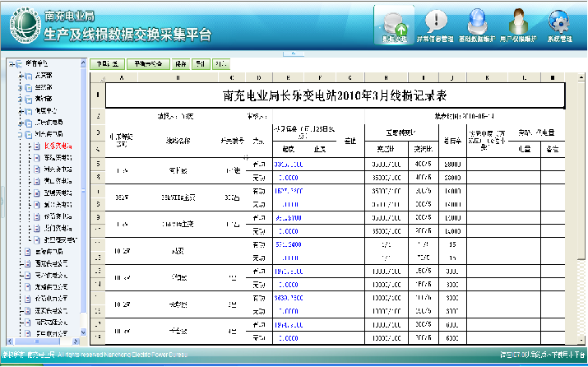The image size is (588, 367).
Task: Collapse the root 所有单位 tree node
Action: point(10,63)
